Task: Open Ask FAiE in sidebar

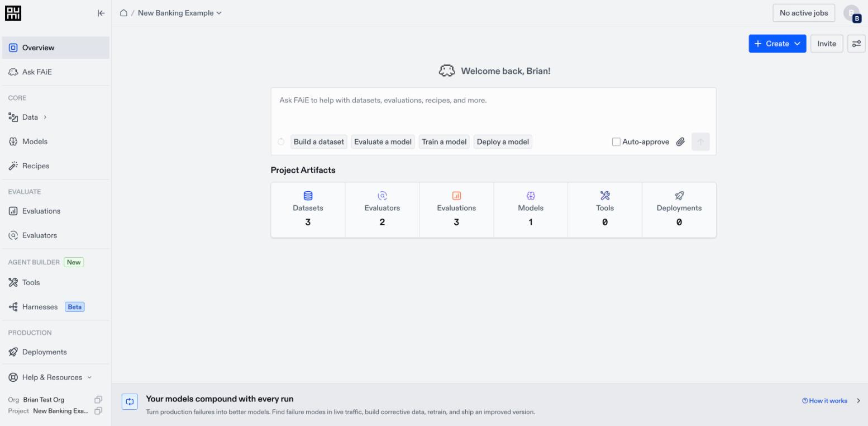Action: click(x=56, y=72)
